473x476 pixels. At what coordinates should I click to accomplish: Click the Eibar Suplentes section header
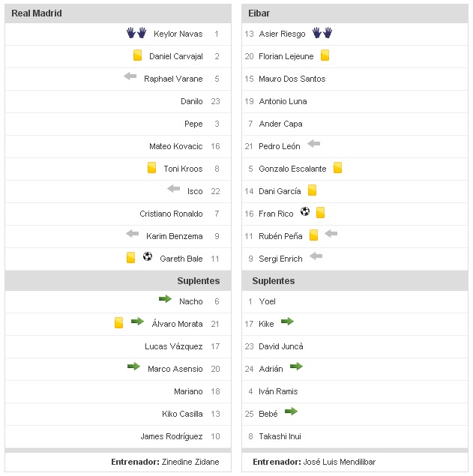pyautogui.click(x=274, y=281)
